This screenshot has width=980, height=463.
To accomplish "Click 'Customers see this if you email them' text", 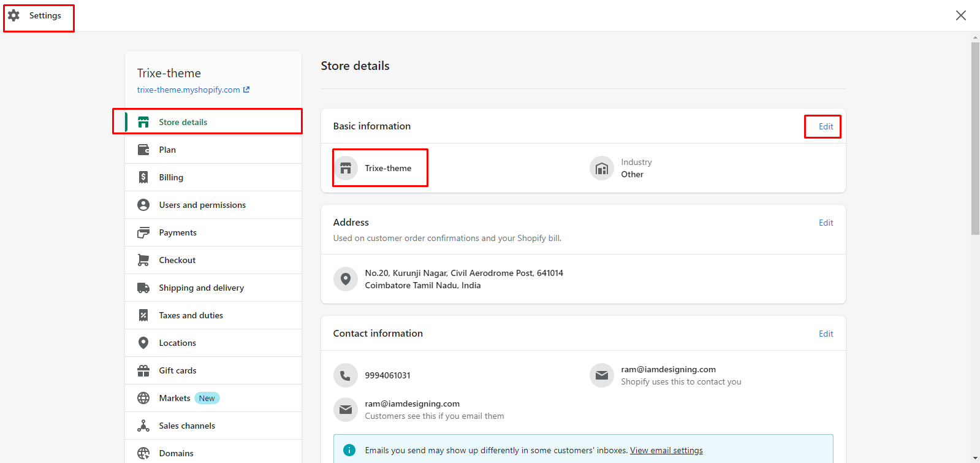I will coord(435,416).
